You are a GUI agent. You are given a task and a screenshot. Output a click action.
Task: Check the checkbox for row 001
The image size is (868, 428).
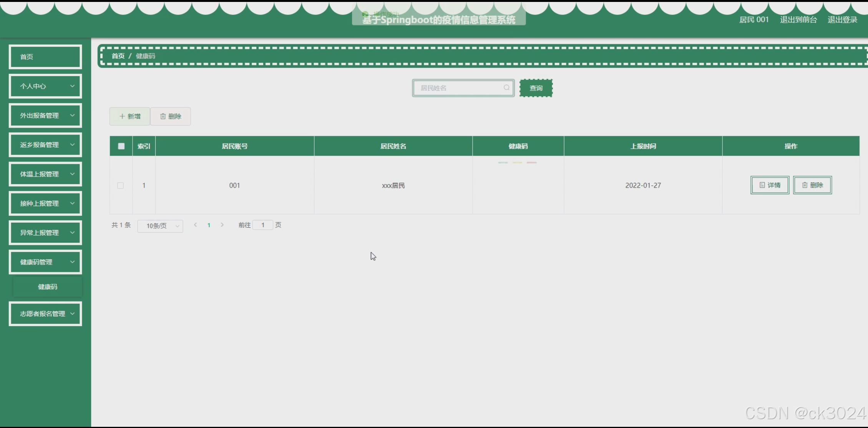click(x=121, y=186)
